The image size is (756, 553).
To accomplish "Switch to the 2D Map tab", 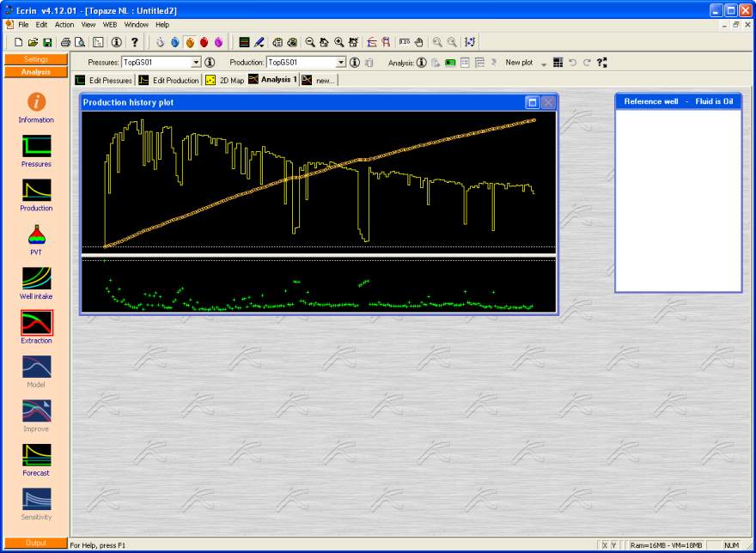I will click(224, 80).
